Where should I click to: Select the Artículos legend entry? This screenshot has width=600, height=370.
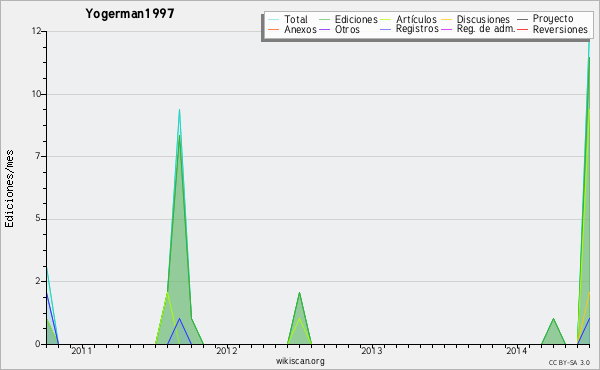click(416, 19)
